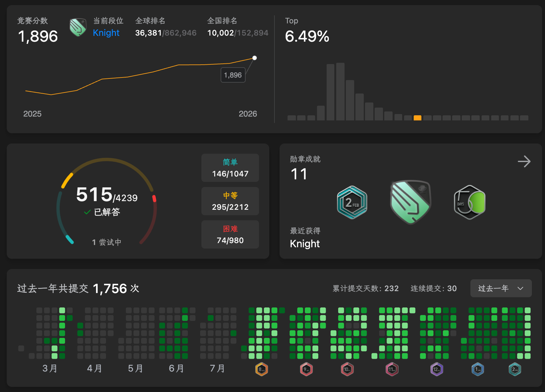This screenshot has width=545, height=392.
Task: Select the 中等 295/2212 difficulty box
Action: (230, 201)
